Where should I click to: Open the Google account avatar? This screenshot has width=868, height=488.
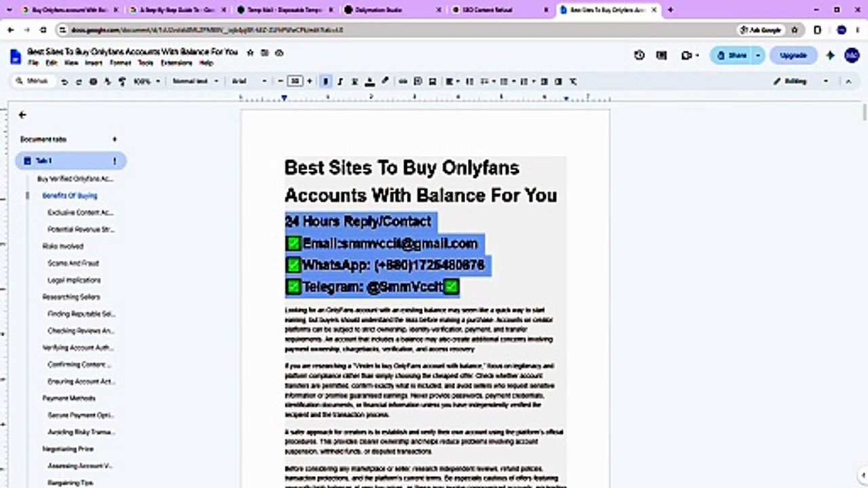click(x=852, y=56)
